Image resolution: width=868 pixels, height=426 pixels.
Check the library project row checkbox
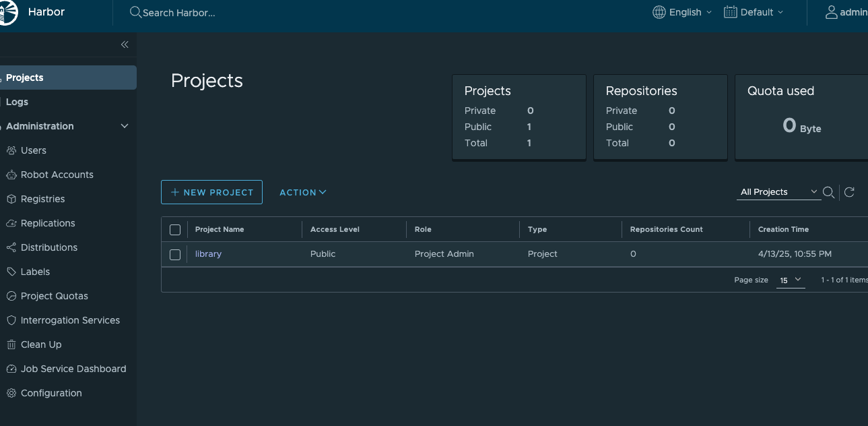coord(175,254)
